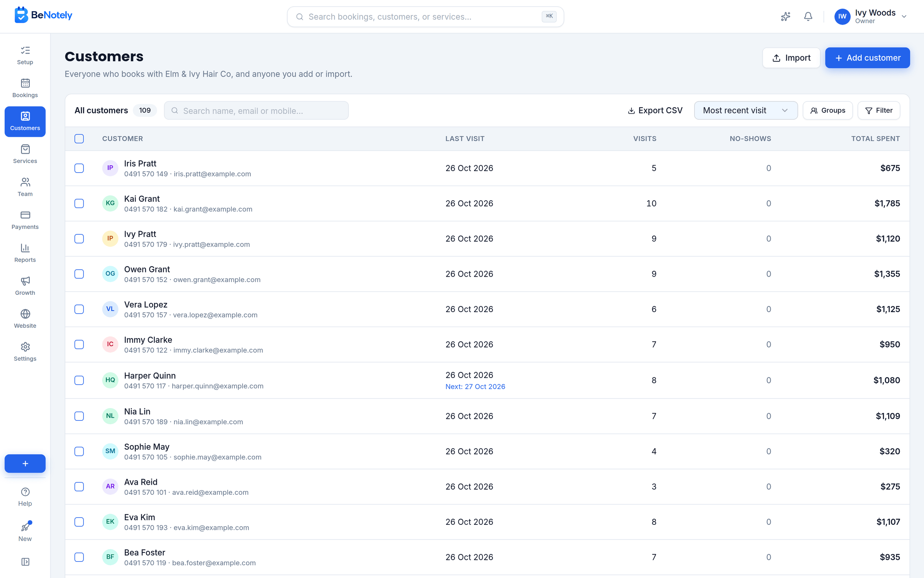Sort by the Total Spent column header
The height and width of the screenshot is (578, 924).
[875, 139]
